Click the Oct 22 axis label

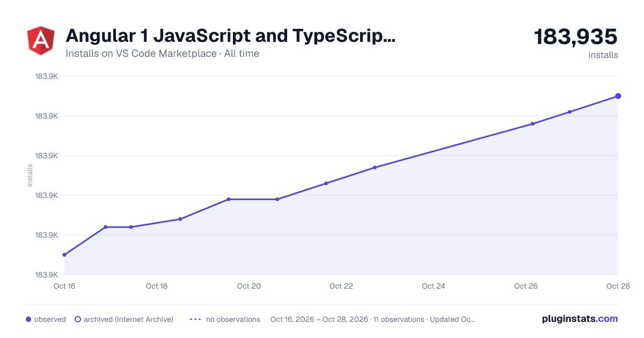tap(341, 286)
